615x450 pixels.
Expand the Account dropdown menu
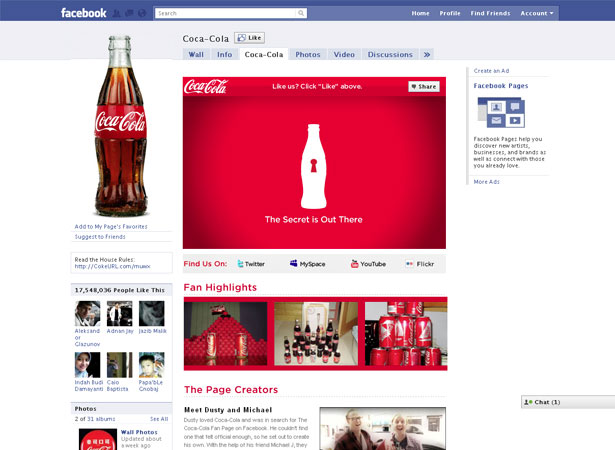click(x=537, y=13)
